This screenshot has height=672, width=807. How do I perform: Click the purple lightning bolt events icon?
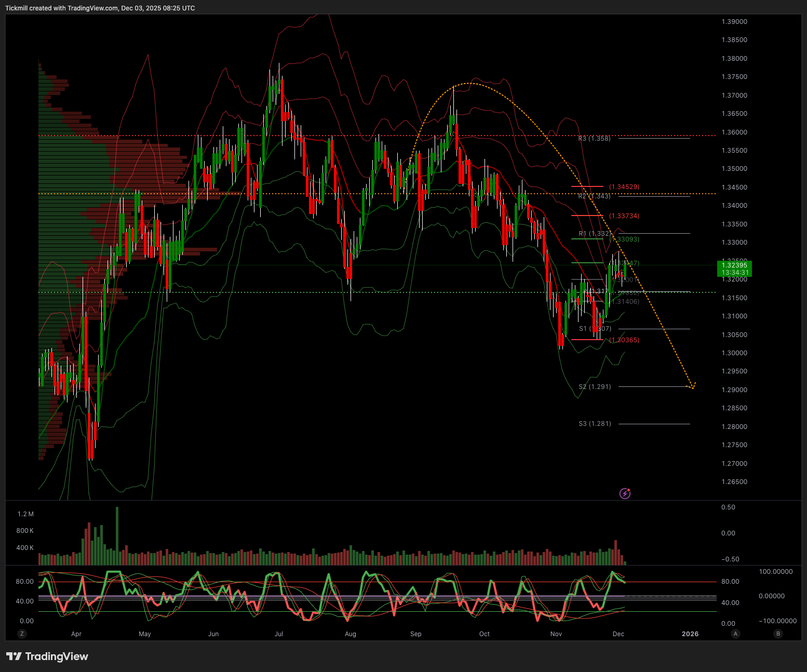pos(625,493)
